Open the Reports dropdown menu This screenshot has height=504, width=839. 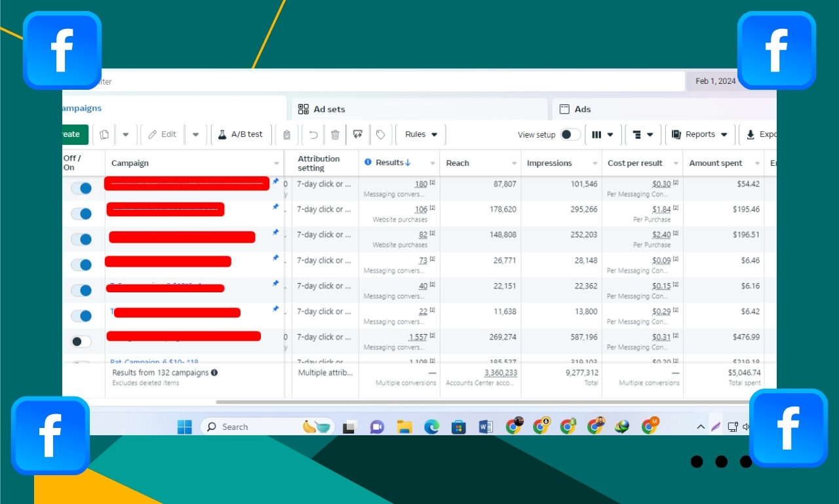pyautogui.click(x=700, y=134)
